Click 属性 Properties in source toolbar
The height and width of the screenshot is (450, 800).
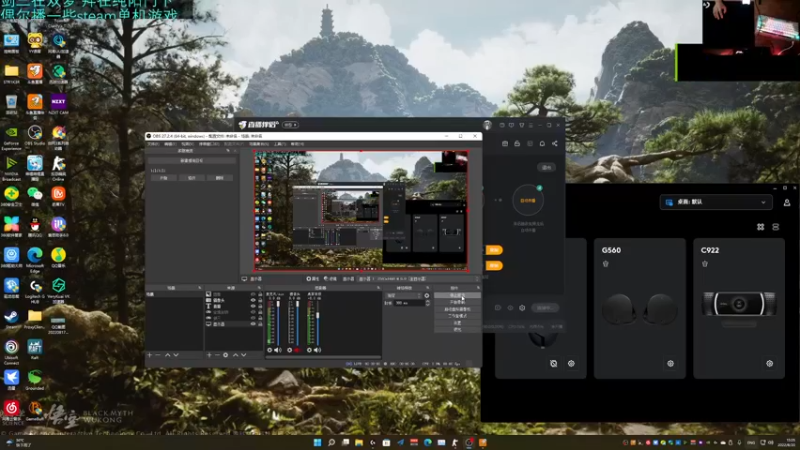pyautogui.click(x=313, y=279)
